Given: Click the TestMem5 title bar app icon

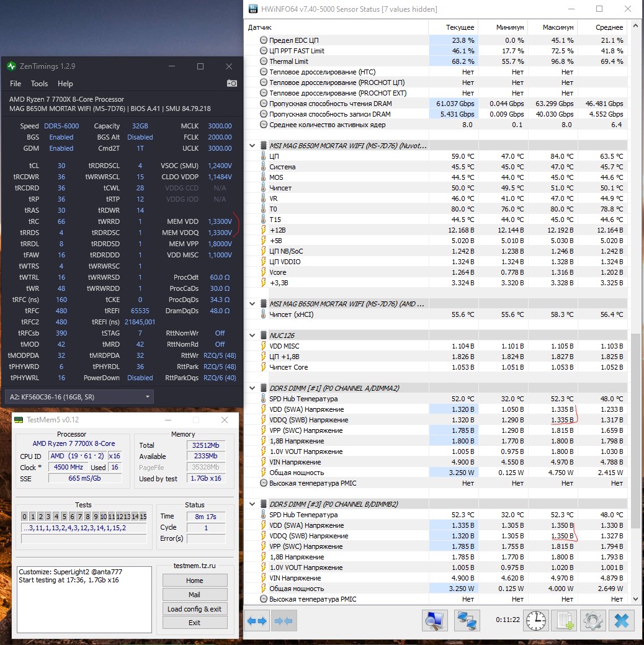Looking at the screenshot, I should [19, 420].
